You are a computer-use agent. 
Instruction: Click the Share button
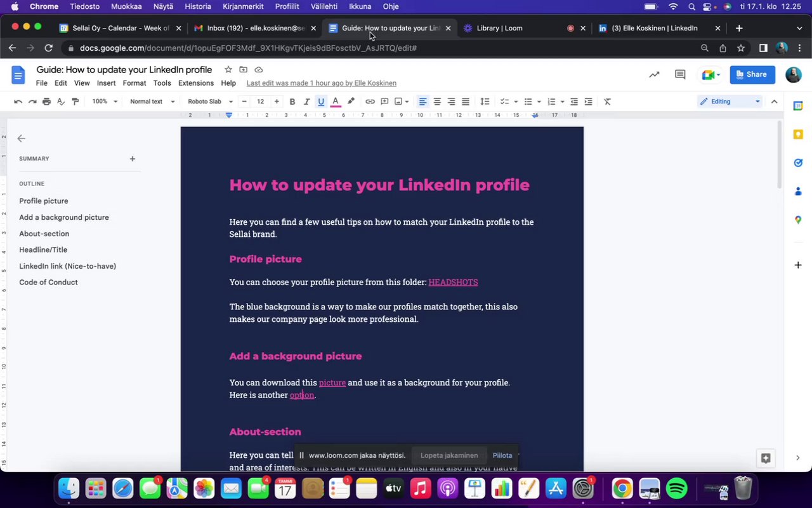[x=752, y=74]
